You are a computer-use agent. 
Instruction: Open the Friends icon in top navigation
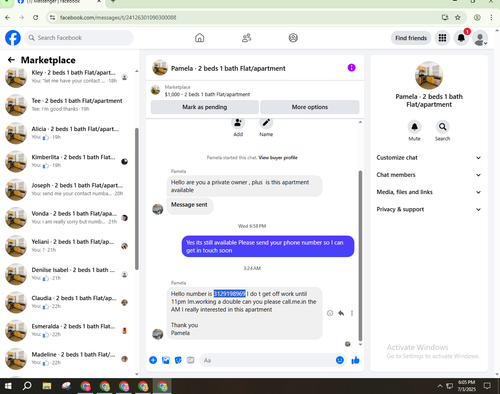click(x=246, y=38)
